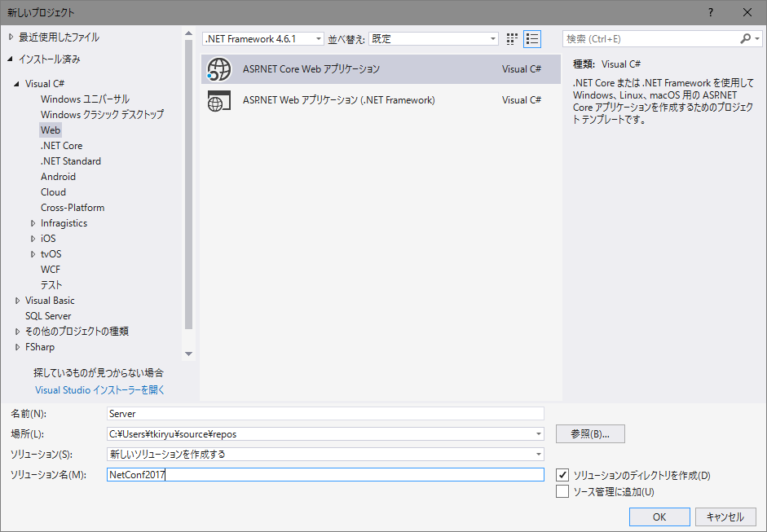This screenshot has width=767, height=532.
Task: Expand the Visual Basic node
Action: click(x=17, y=301)
